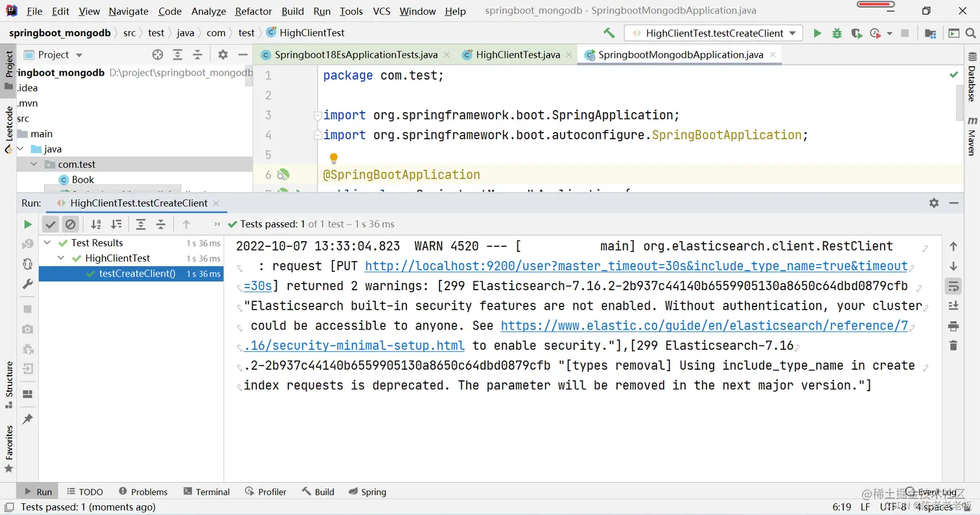Image resolution: width=980 pixels, height=515 pixels.
Task: Open the Leetcode side panel
Action: pyautogui.click(x=9, y=130)
